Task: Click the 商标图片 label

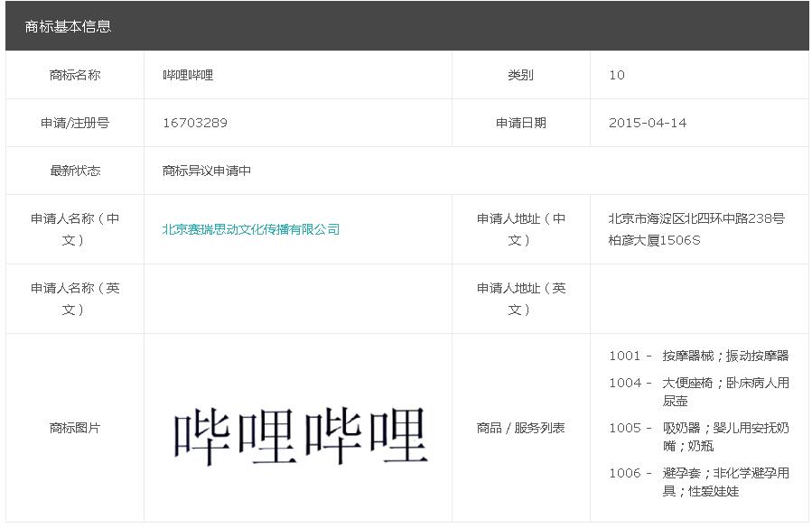Action: [x=75, y=428]
